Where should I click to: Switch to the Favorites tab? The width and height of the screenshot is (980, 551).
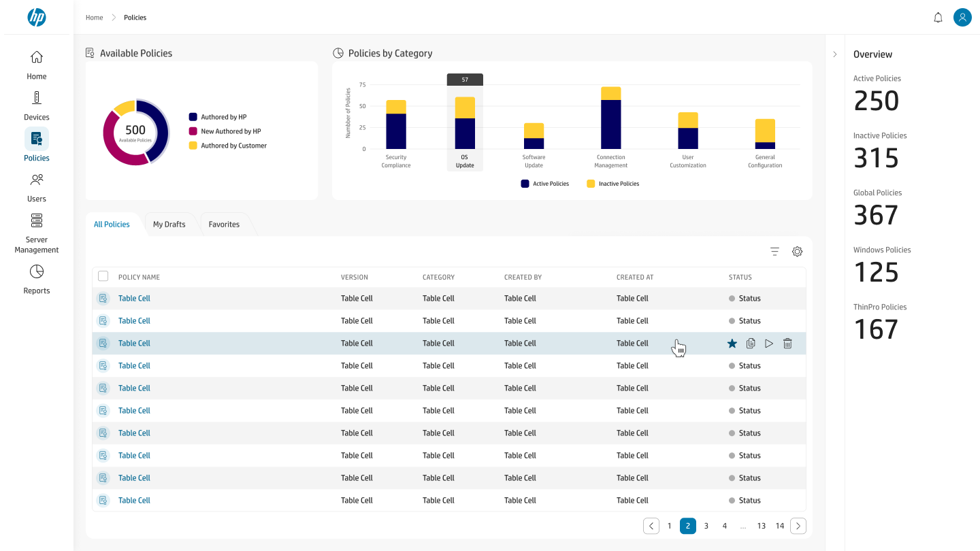224,224
